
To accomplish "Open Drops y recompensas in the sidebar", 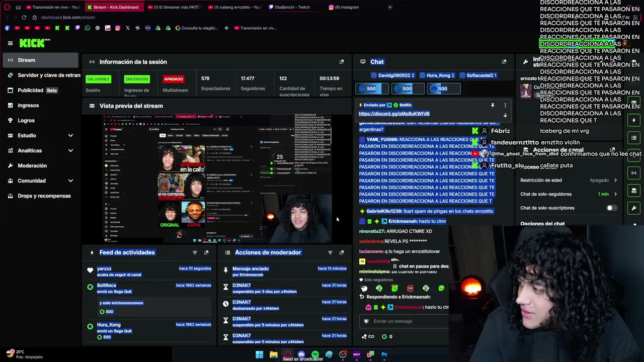I will [x=39, y=196].
